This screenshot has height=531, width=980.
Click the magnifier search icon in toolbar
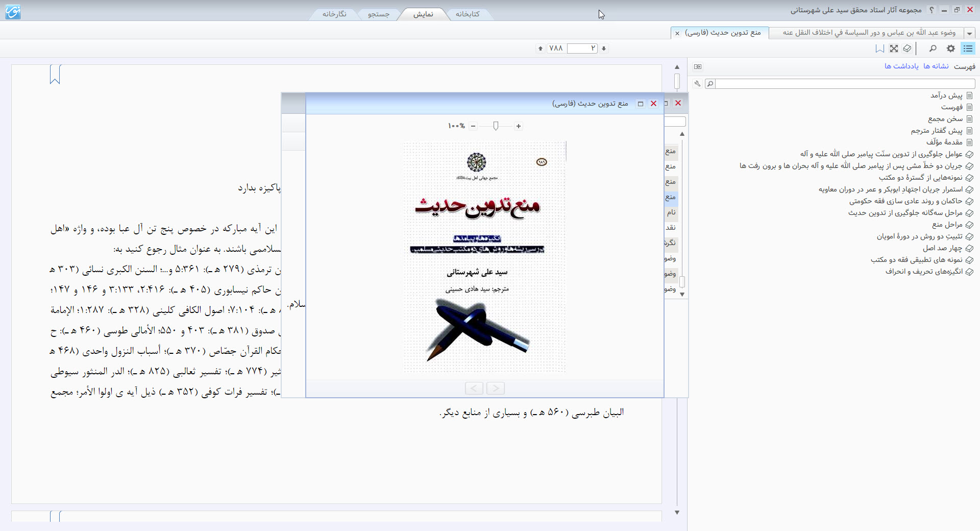[x=933, y=49]
